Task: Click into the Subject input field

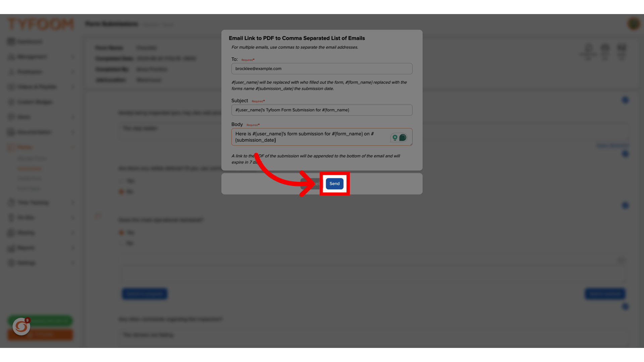Action: (x=322, y=110)
